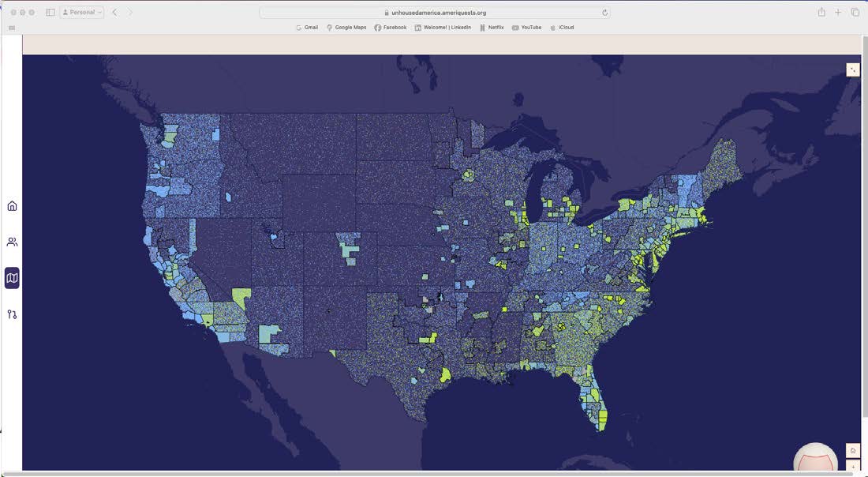Open the people icon in left sidebar
The image size is (868, 477).
[12, 242]
